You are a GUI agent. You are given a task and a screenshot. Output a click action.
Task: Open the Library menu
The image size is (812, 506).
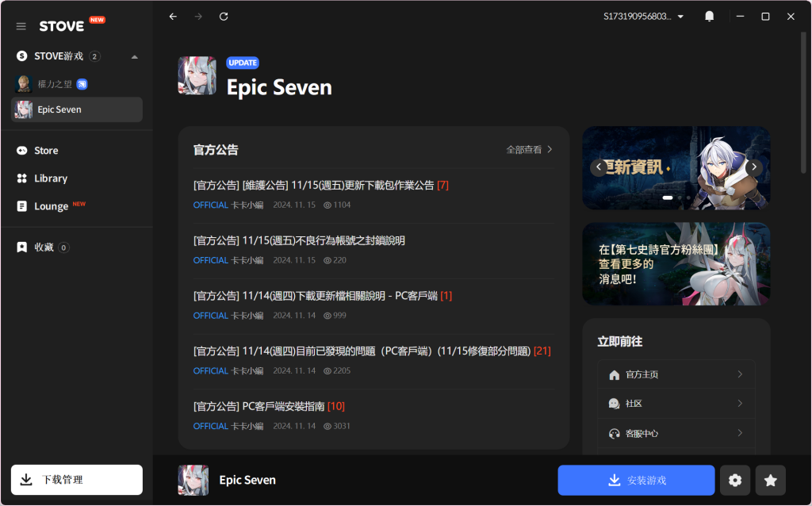(x=51, y=178)
